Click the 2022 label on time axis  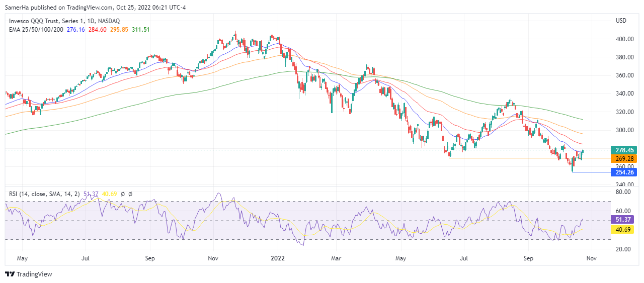point(278,258)
